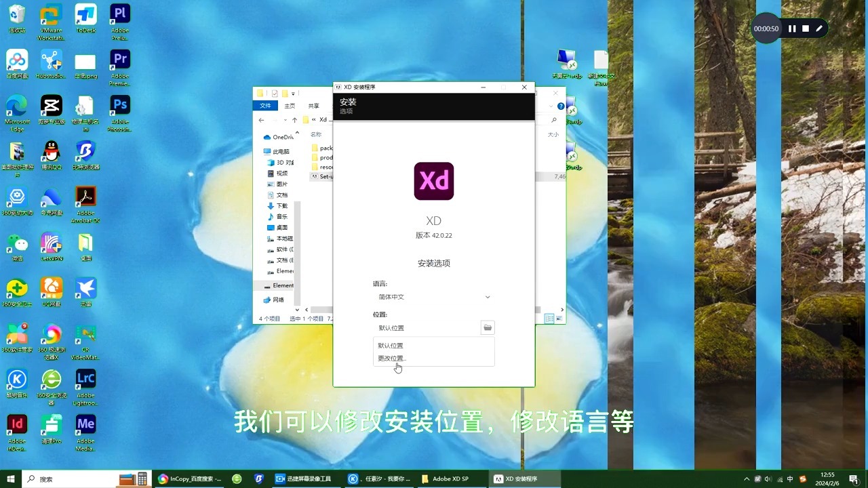Open the 主页 tab in File Explorer
The image size is (868, 488).
tap(290, 106)
